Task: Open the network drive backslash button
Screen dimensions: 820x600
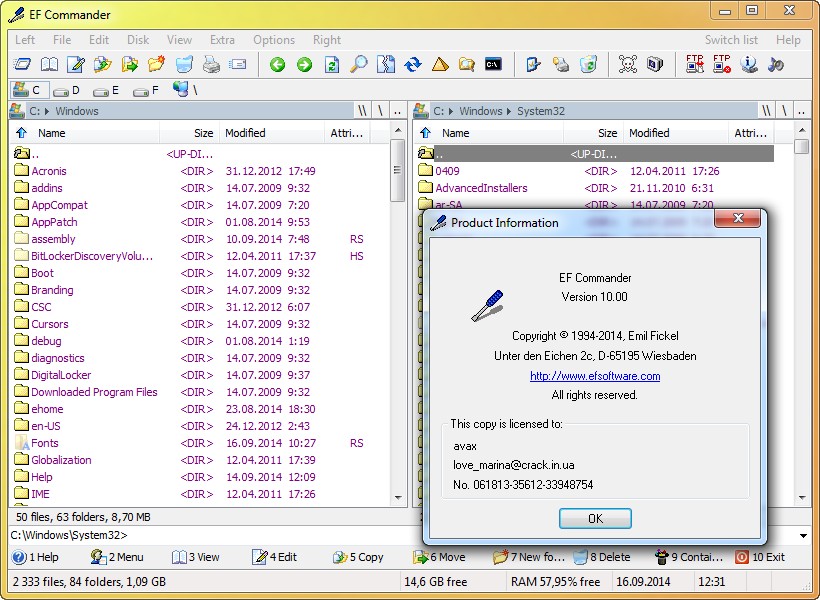Action: [185, 90]
